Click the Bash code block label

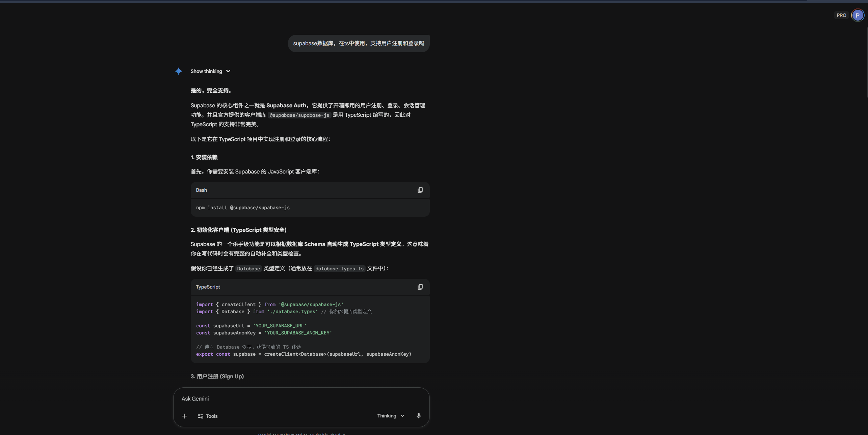point(202,190)
